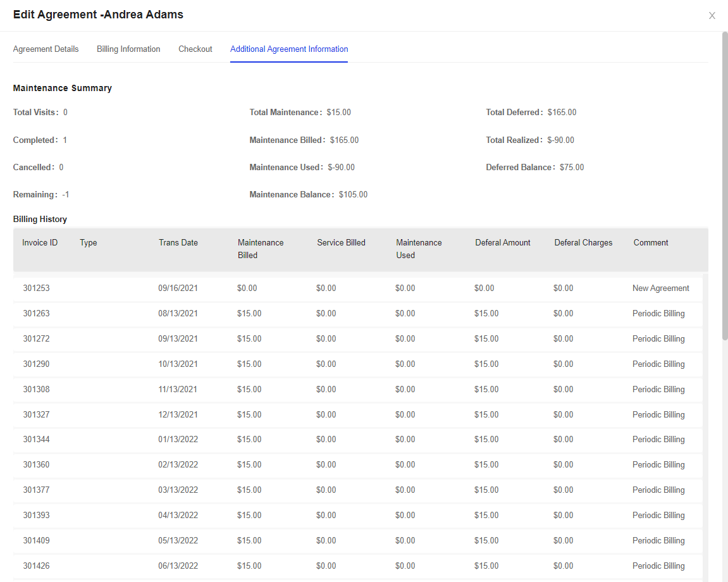
Task: Click the Service Billed column header
Action: pyautogui.click(x=341, y=242)
